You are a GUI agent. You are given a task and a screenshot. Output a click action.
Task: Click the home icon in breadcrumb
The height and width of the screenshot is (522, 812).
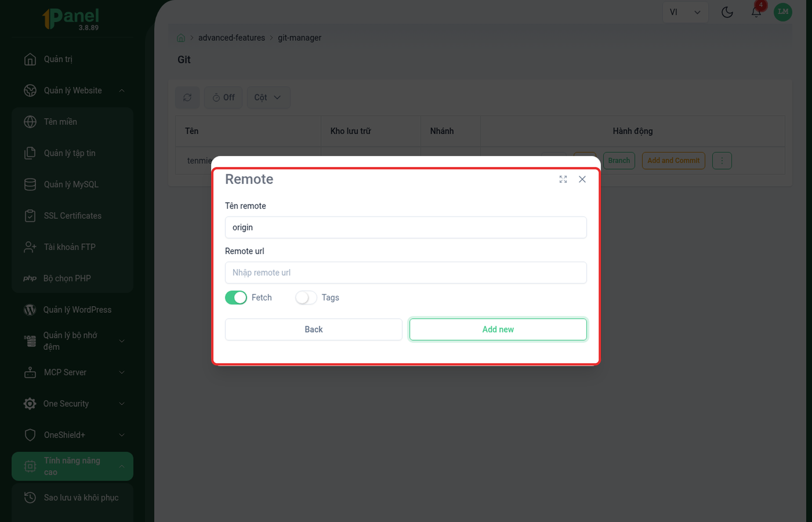tap(181, 38)
